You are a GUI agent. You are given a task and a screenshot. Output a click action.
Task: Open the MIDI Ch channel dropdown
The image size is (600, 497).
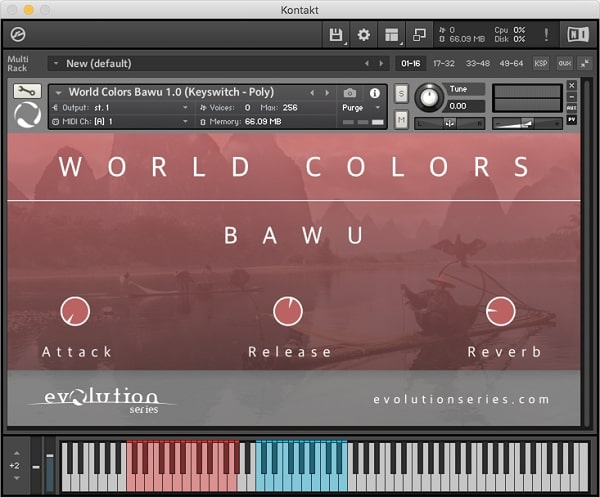point(120,121)
